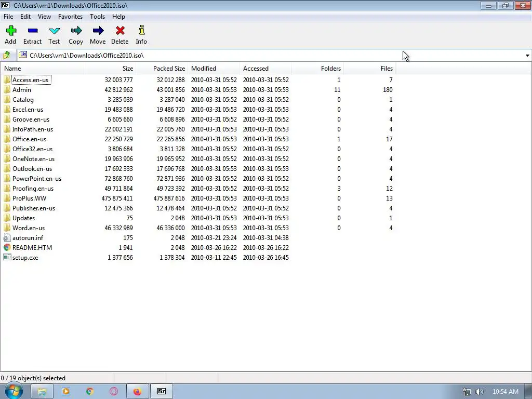Viewport: 532px width, 399px height.
Task: Sort by the Name column header
Action: [43, 68]
